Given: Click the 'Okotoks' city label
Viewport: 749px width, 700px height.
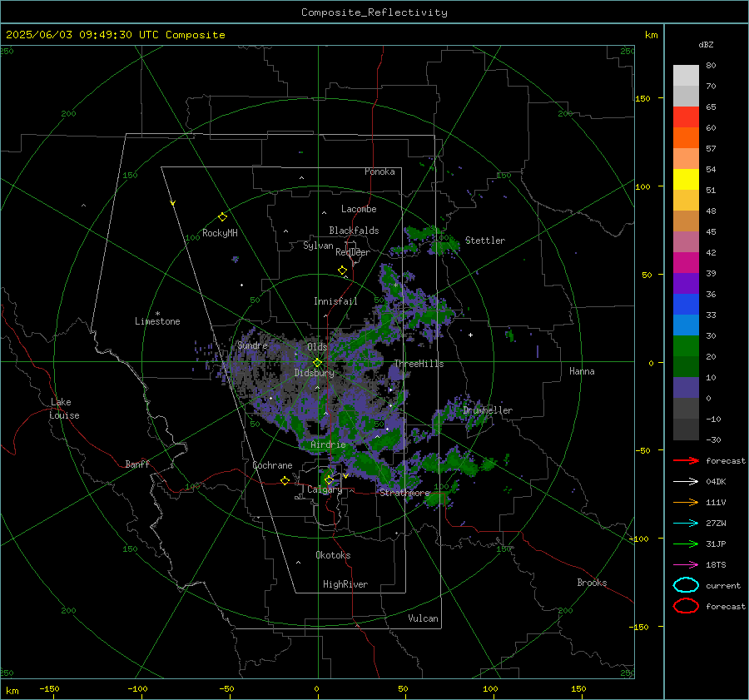Looking at the screenshot, I should click(333, 555).
